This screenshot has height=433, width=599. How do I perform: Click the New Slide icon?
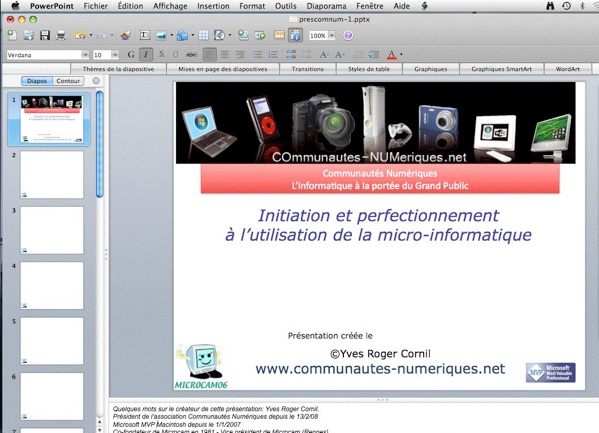[x=243, y=36]
